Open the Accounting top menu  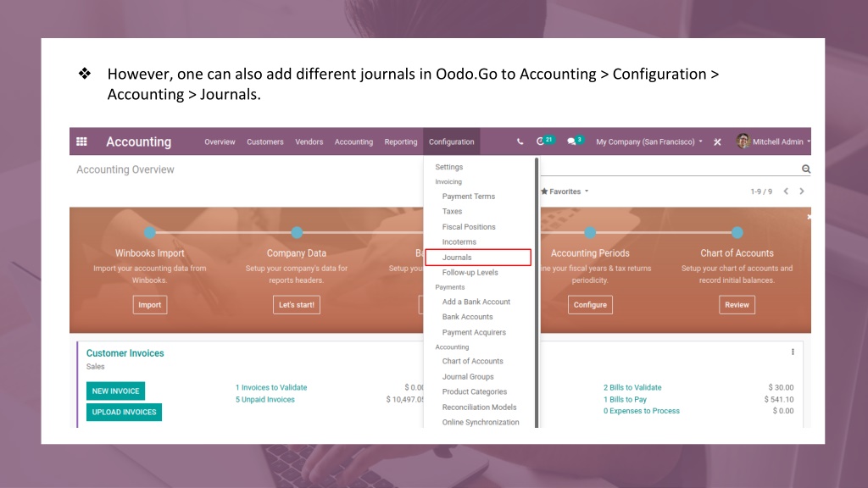pos(353,141)
